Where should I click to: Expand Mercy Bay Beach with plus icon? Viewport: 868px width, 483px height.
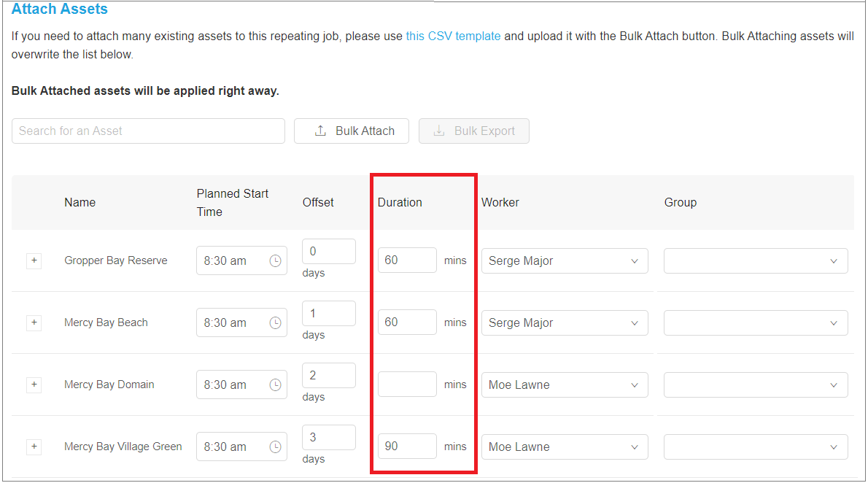(34, 323)
